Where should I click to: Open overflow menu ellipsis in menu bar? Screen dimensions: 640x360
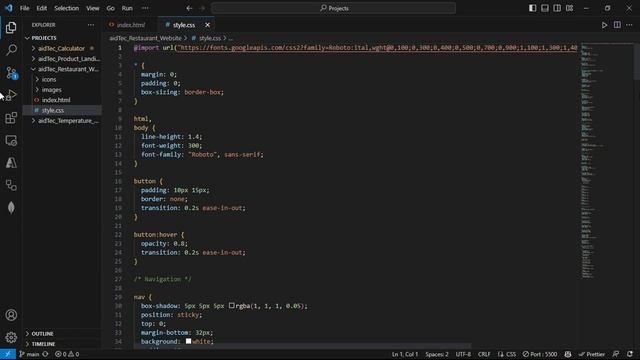coord(145,8)
